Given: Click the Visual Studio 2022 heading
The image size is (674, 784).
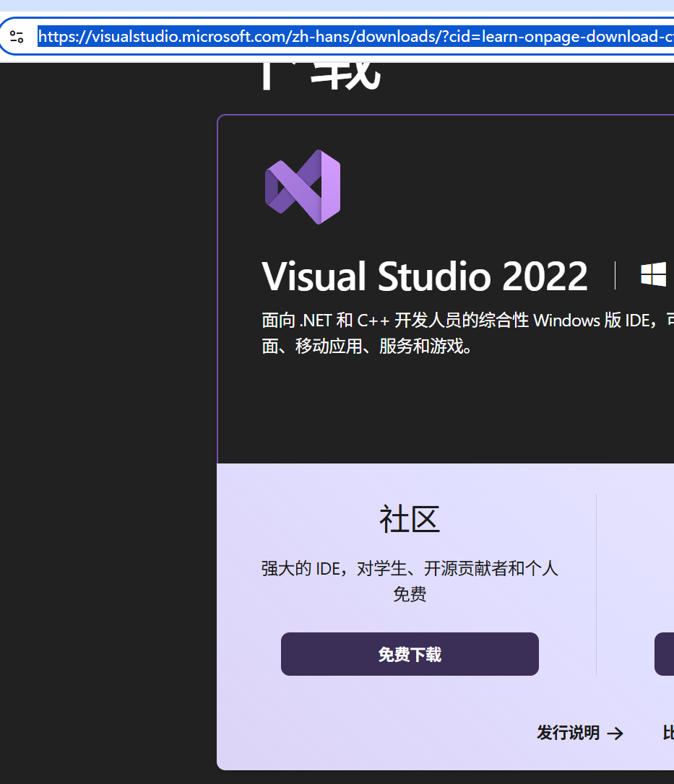Looking at the screenshot, I should tap(424, 276).
